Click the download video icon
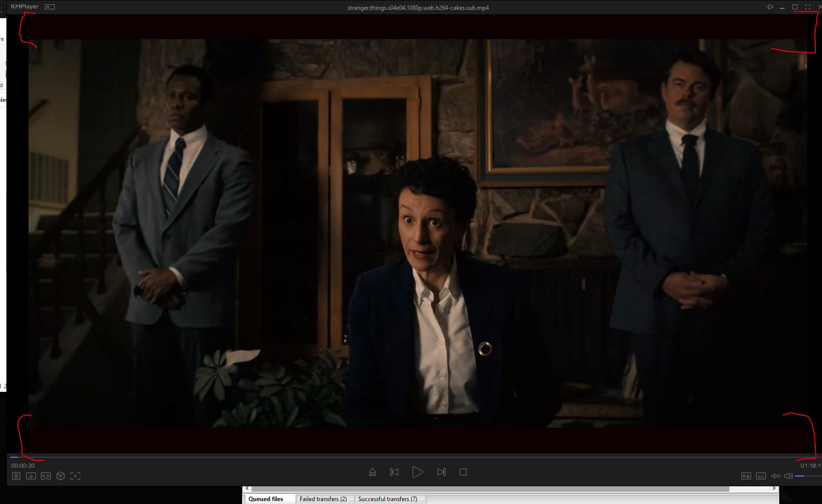 pyautogui.click(x=31, y=476)
